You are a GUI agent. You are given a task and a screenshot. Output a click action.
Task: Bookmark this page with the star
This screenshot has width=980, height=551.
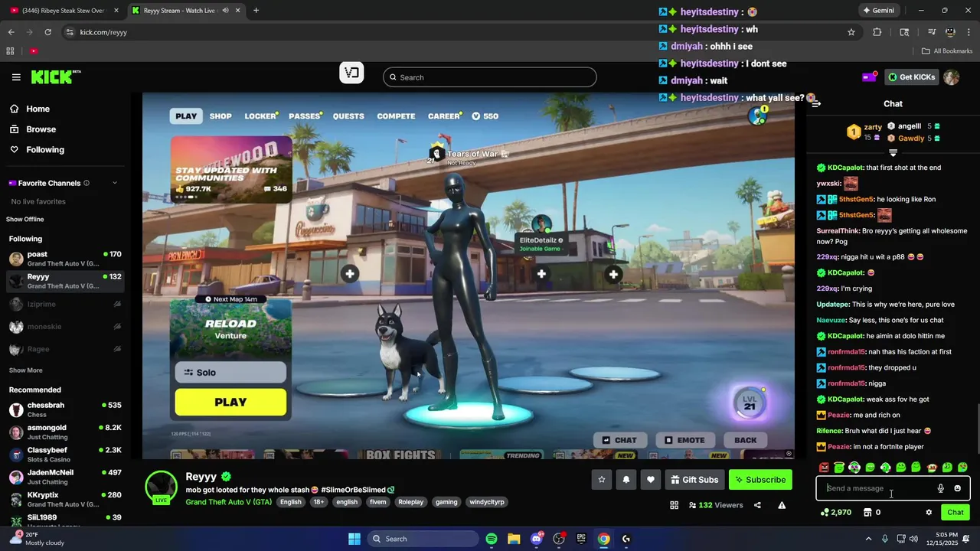coord(851,32)
